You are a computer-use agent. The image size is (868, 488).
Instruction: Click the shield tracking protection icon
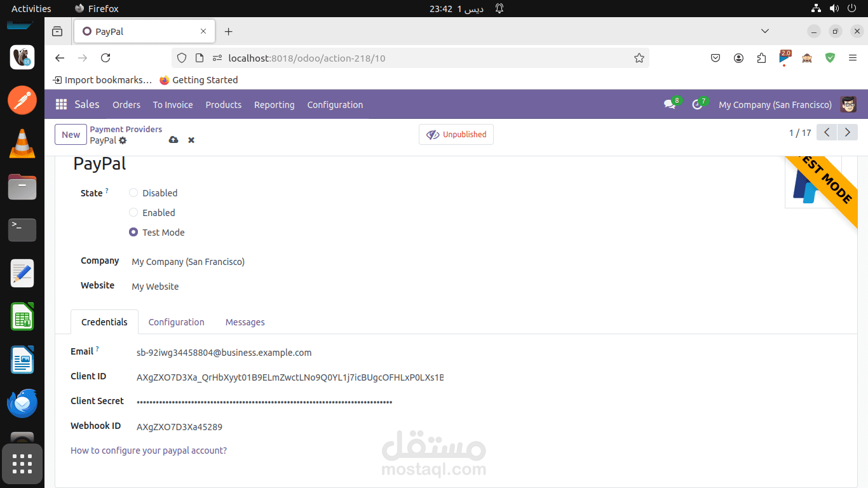pos(182,58)
